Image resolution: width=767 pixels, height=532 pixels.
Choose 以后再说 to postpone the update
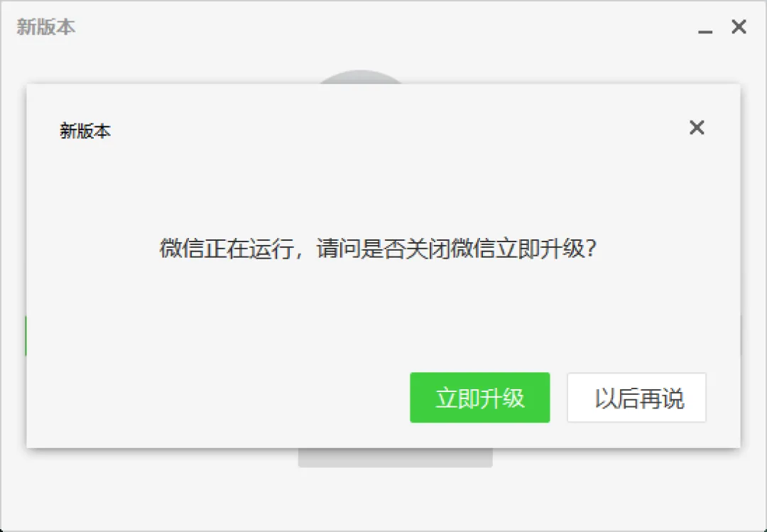(636, 398)
